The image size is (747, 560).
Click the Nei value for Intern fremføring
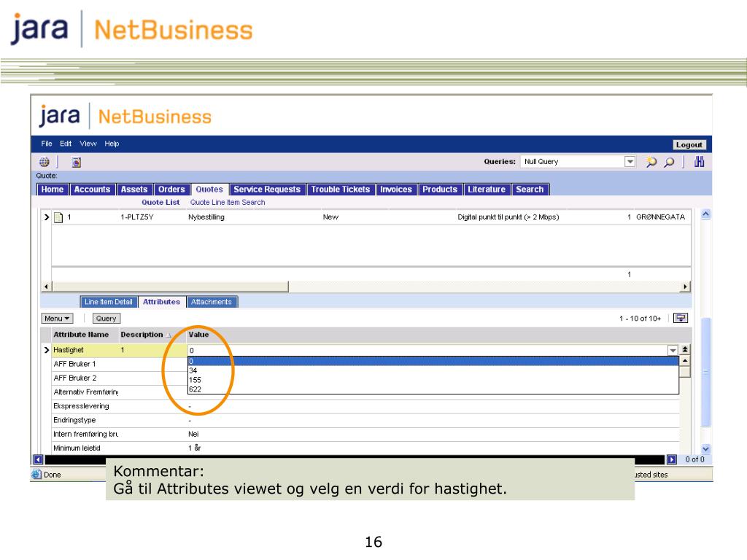click(193, 435)
